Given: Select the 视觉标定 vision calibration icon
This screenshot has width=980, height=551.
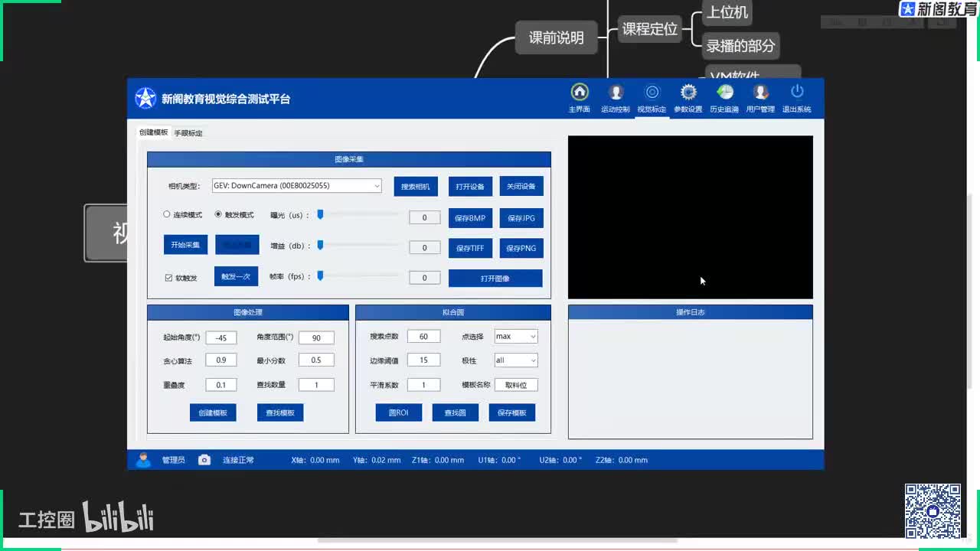Looking at the screenshot, I should coord(652,93).
